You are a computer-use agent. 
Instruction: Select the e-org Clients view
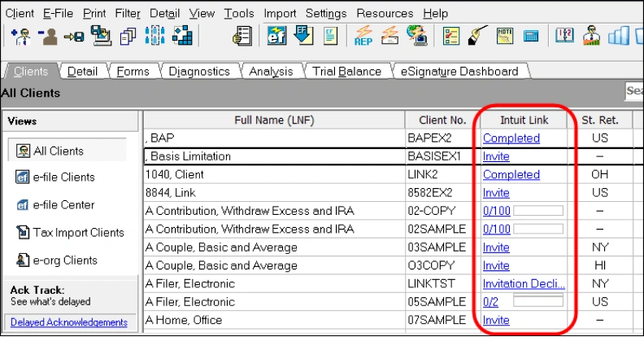(x=57, y=260)
